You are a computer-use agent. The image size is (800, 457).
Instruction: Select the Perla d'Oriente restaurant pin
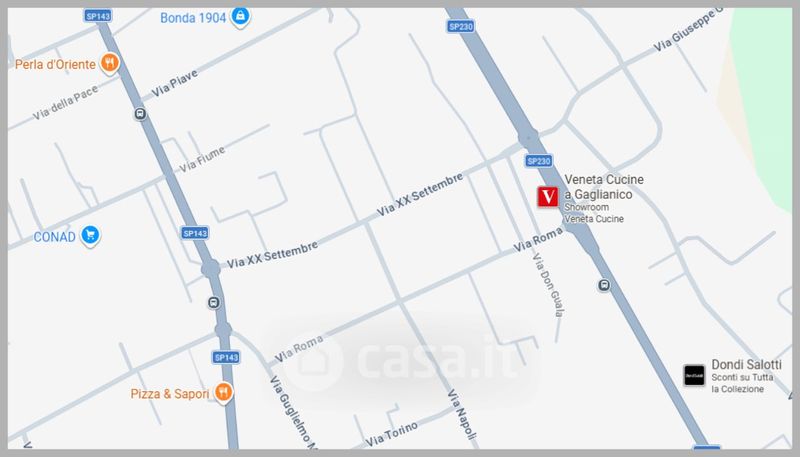coord(109,63)
